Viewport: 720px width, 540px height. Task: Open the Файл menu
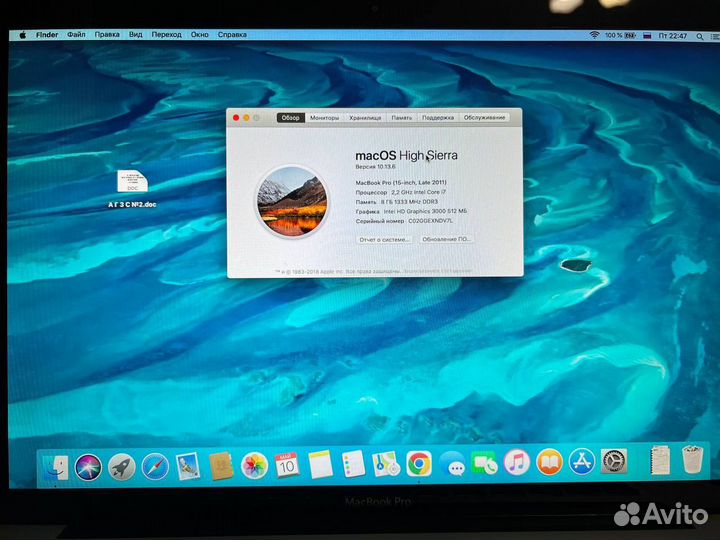(x=76, y=34)
